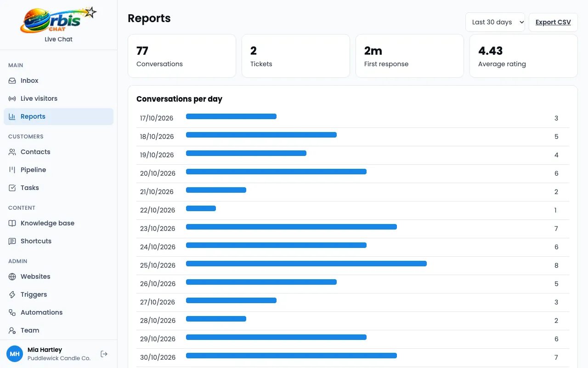The image size is (588, 368).
Task: Click the Pipeline columns icon
Action: click(12, 170)
